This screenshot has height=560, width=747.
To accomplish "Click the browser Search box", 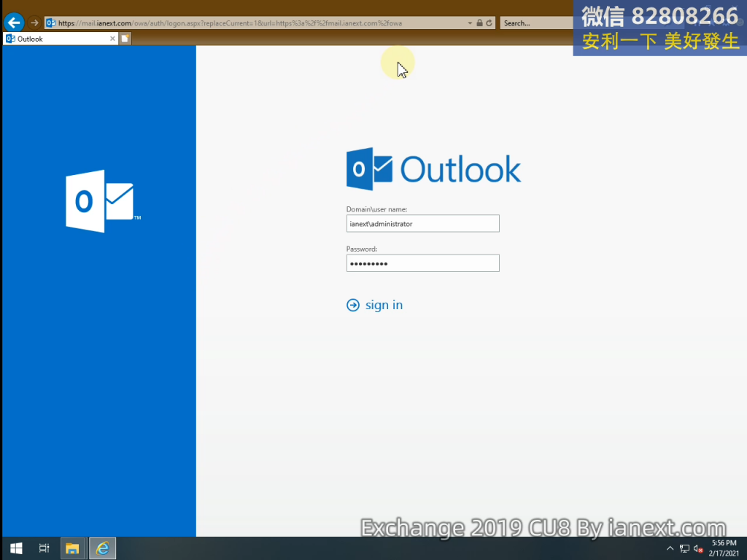I will tap(536, 23).
